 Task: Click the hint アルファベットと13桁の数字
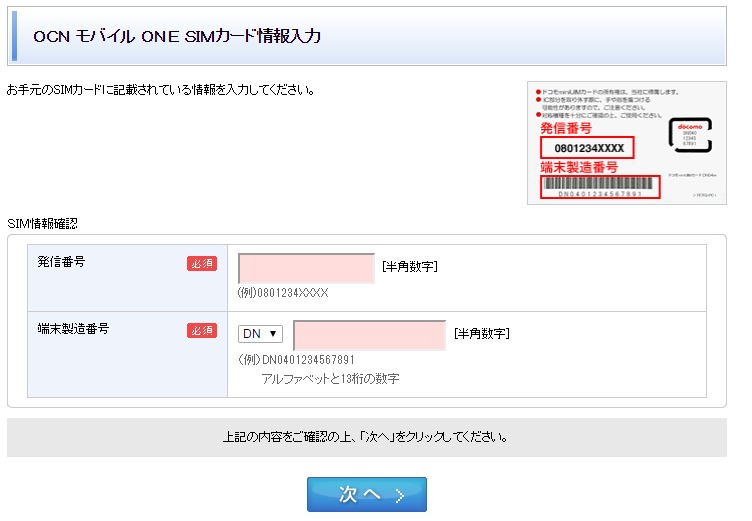click(x=330, y=379)
